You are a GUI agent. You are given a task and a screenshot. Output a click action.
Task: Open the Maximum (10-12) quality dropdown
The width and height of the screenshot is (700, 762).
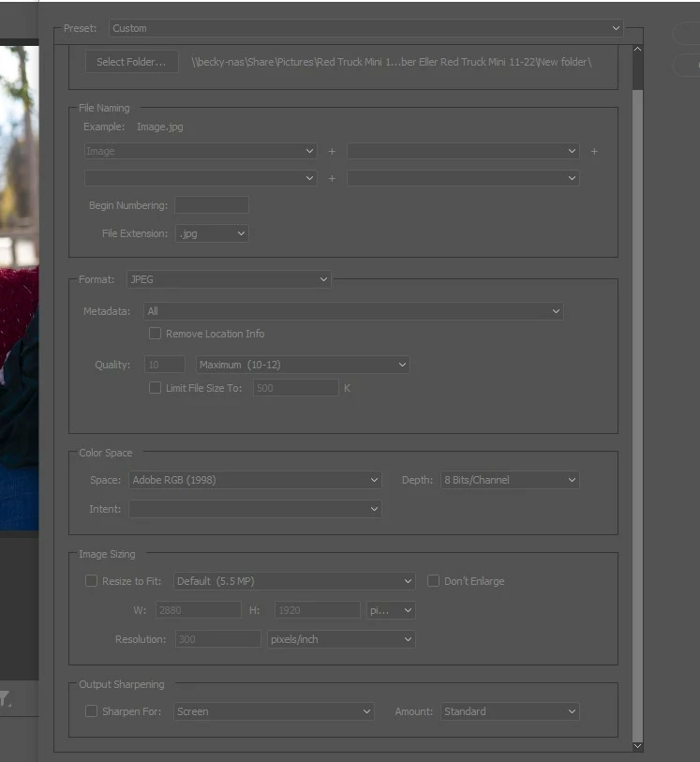tap(303, 365)
